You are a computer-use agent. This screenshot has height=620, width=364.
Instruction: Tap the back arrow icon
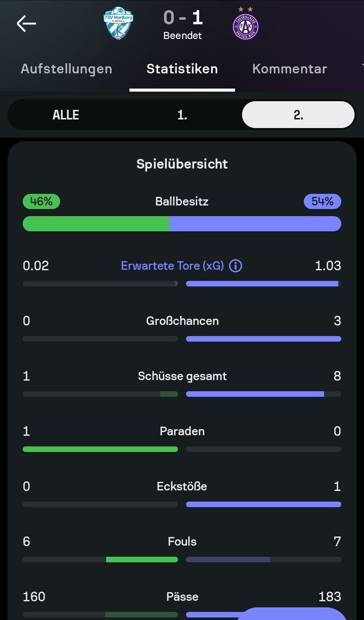26,23
